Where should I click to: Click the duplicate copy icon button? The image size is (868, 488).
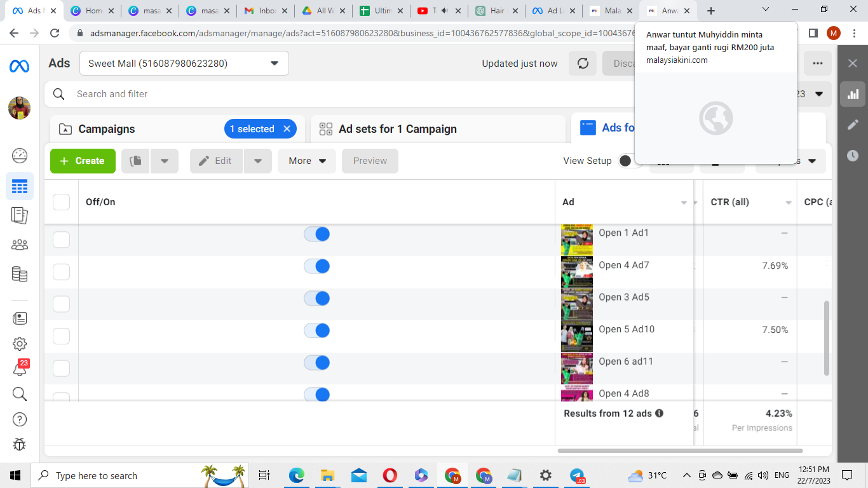[x=135, y=161]
